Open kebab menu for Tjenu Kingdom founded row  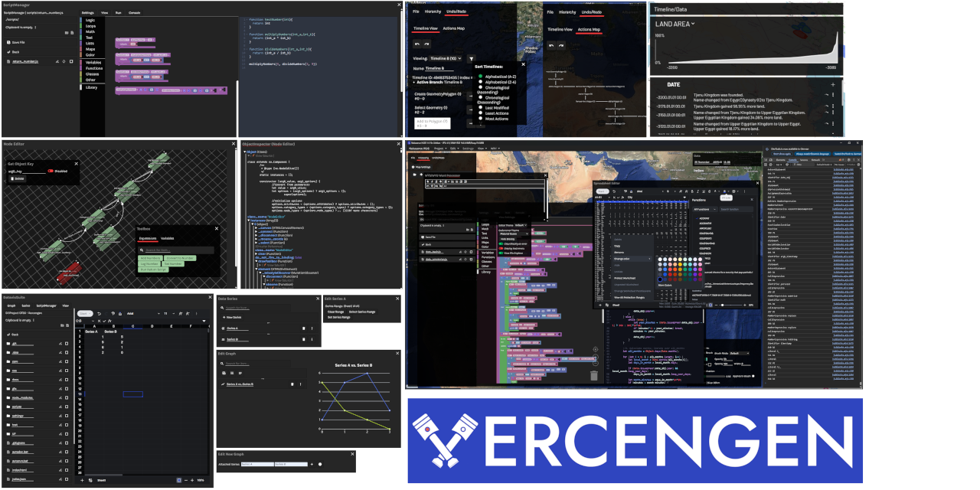click(x=833, y=94)
